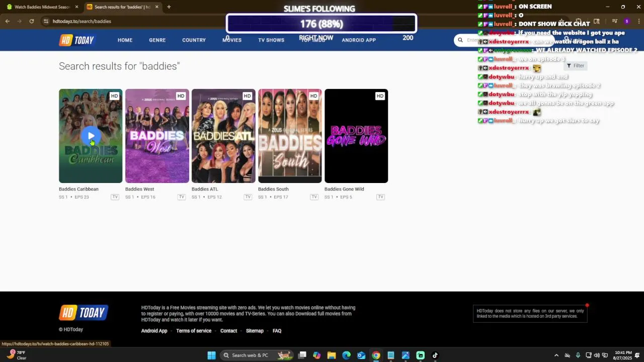Open the Baddies Gone Wild poster thumbnail
Screen dimensions: 644x362
coord(356,136)
